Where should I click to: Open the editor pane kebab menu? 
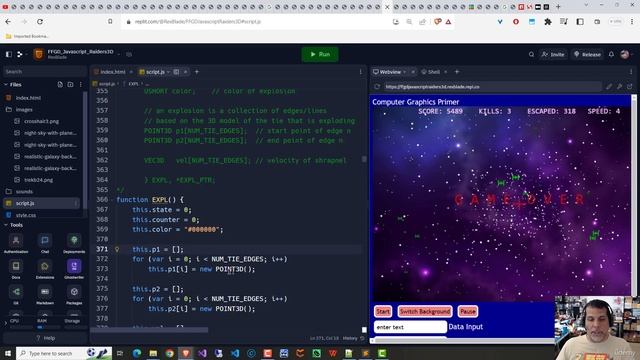(x=360, y=72)
